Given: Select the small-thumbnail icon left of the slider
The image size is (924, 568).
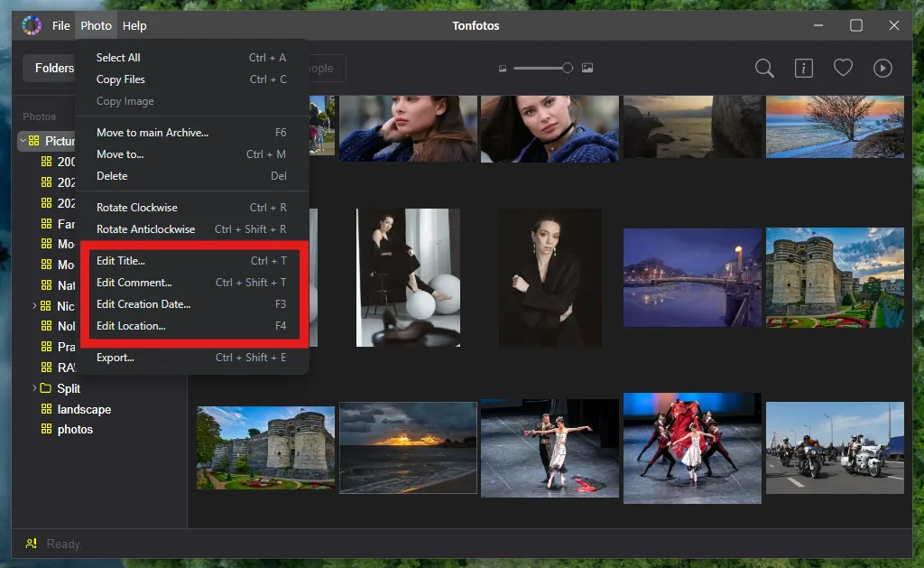Looking at the screenshot, I should coord(503,68).
